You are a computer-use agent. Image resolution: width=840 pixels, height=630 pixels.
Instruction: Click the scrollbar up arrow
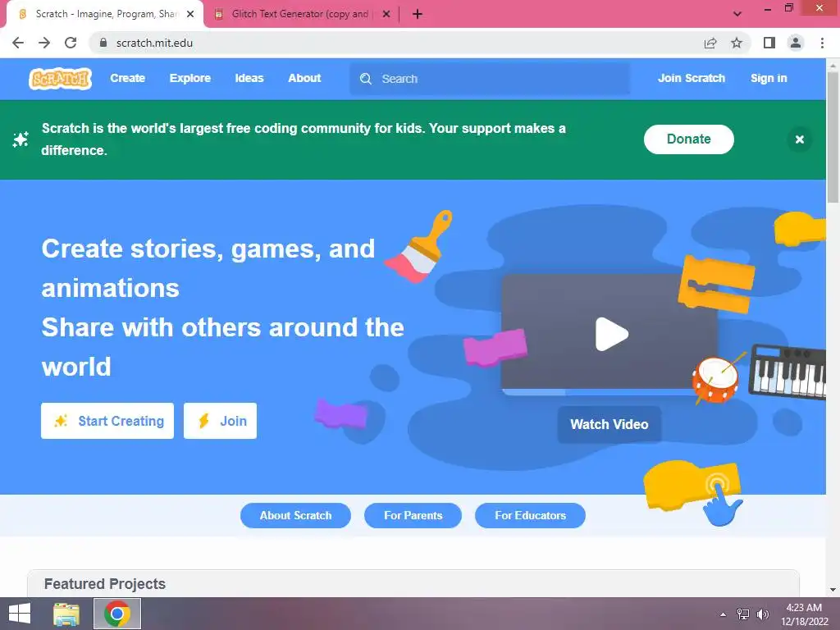pyautogui.click(x=833, y=65)
